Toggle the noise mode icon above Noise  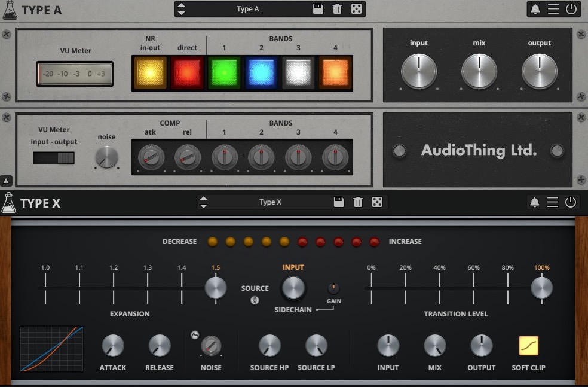point(195,335)
